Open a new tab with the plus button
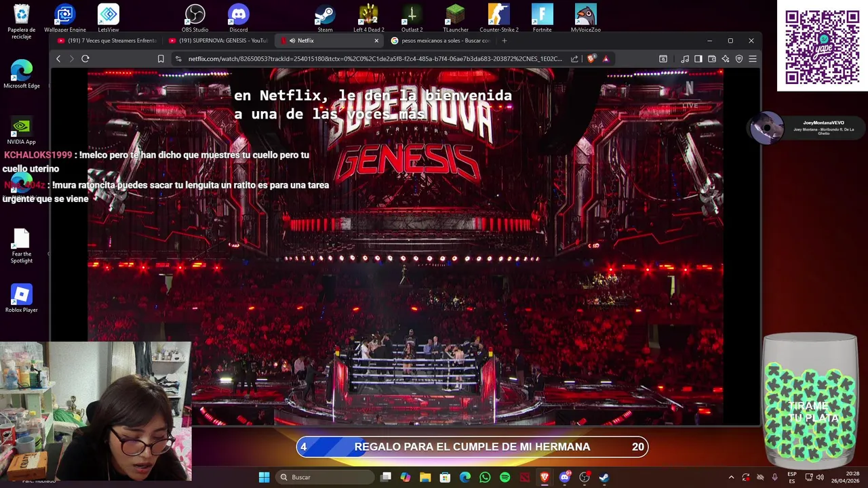 504,41
